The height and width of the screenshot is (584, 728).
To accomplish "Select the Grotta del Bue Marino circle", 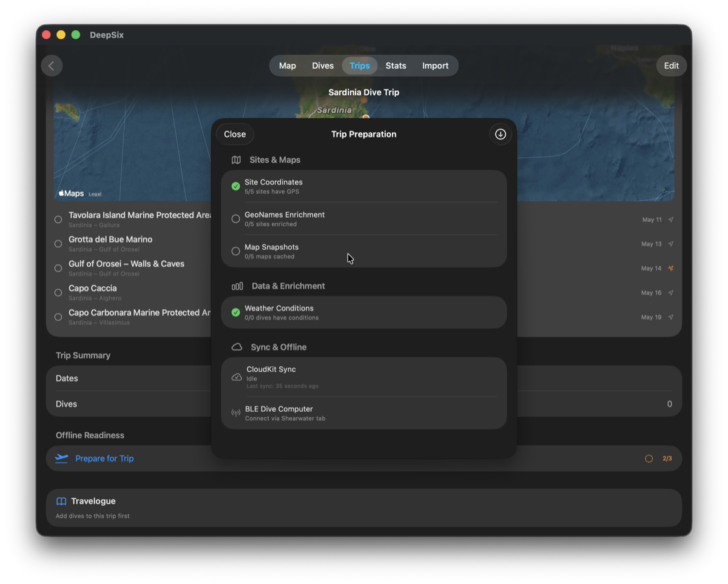I will pos(58,244).
